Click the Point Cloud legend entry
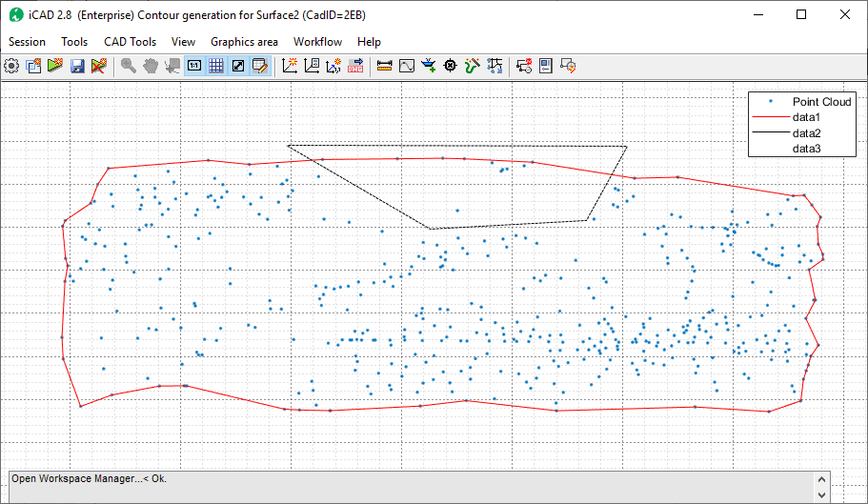868x504 pixels. (x=802, y=102)
